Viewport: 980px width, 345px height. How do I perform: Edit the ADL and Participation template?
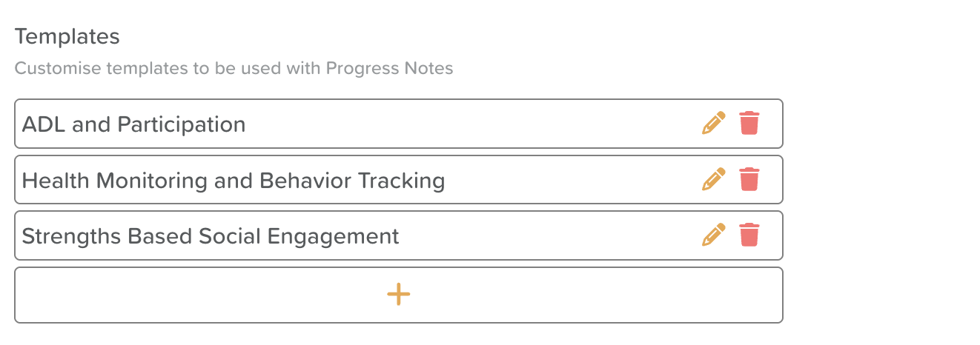(x=713, y=123)
